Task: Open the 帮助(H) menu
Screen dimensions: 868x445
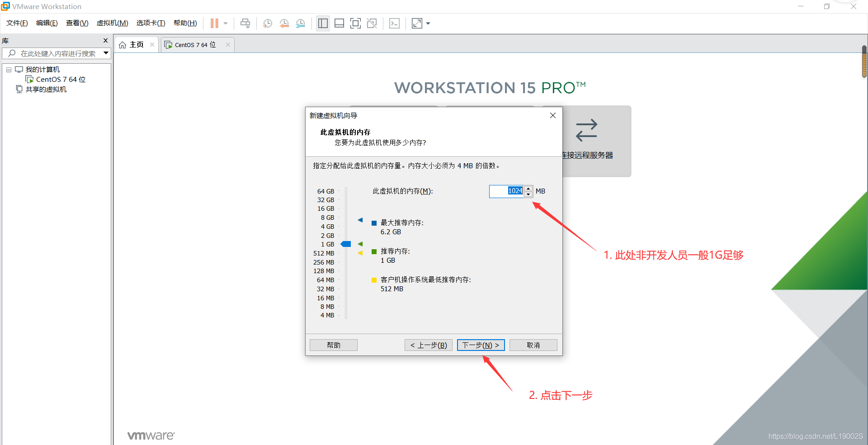Action: (x=185, y=23)
